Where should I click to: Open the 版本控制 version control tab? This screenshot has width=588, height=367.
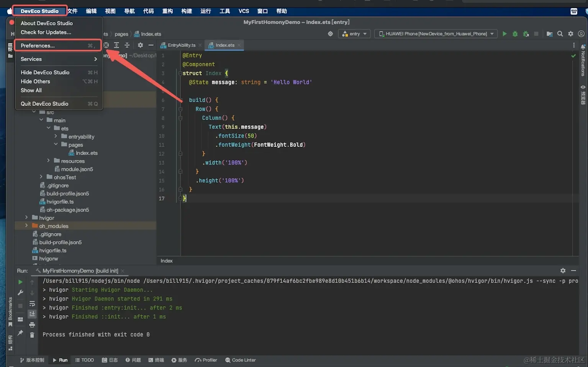[32, 360]
